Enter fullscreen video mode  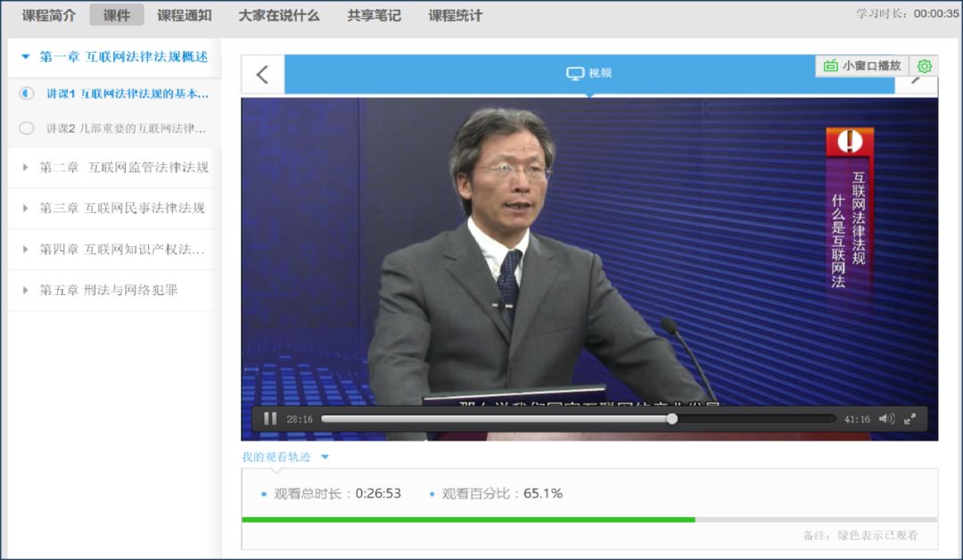(x=910, y=419)
